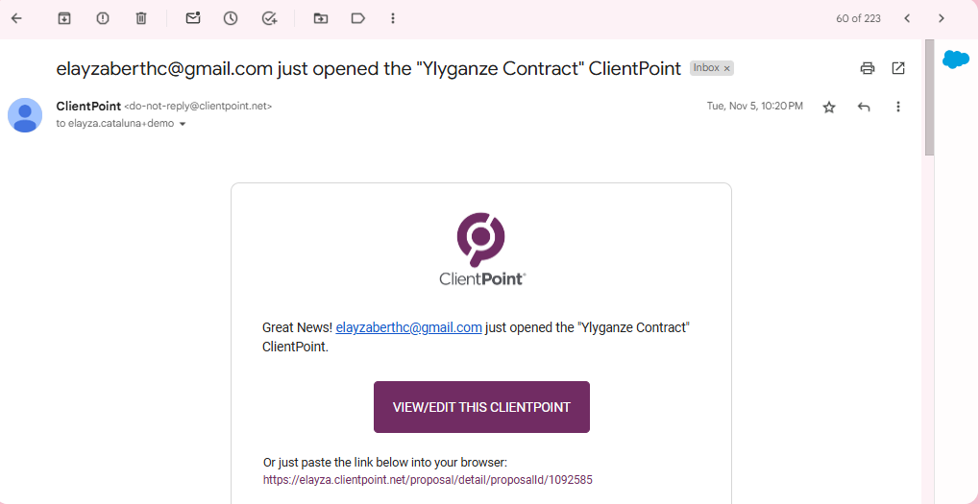Click VIEW/EDIT THIS CLIENTPOINT button
Screen dimensions: 980x504
[482, 407]
